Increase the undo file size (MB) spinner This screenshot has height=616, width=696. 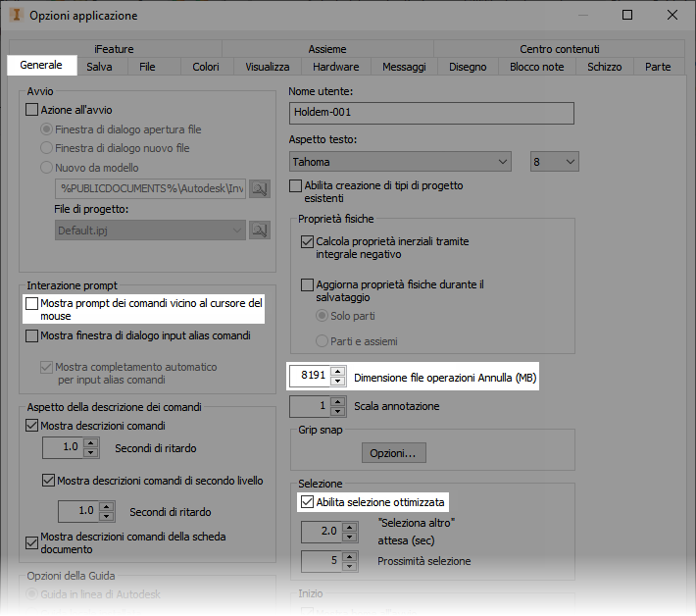point(338,372)
